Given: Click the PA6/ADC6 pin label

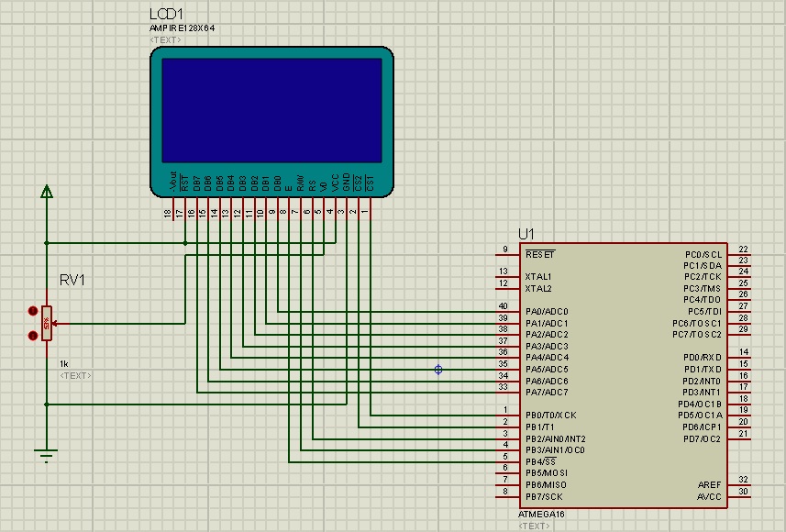Looking at the screenshot, I should (x=547, y=381).
